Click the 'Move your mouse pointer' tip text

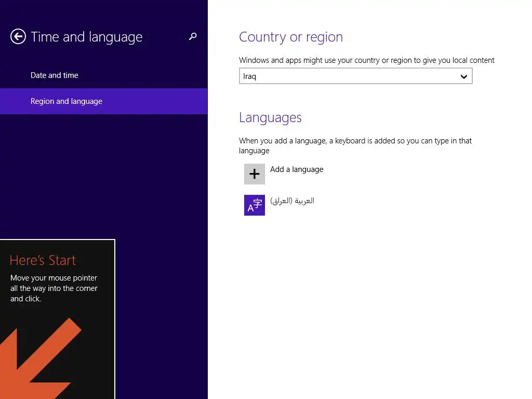[x=54, y=288]
